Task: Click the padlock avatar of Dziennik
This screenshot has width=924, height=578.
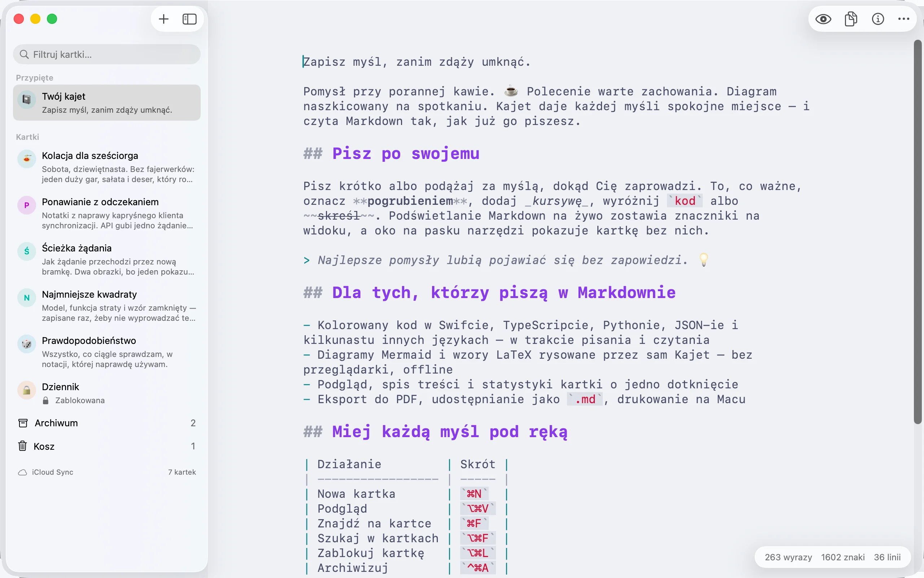Action: (x=27, y=390)
